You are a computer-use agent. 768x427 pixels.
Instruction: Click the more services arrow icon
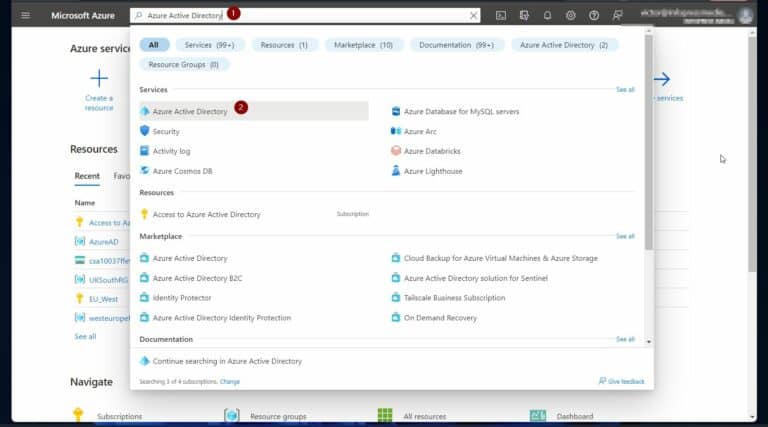point(662,79)
